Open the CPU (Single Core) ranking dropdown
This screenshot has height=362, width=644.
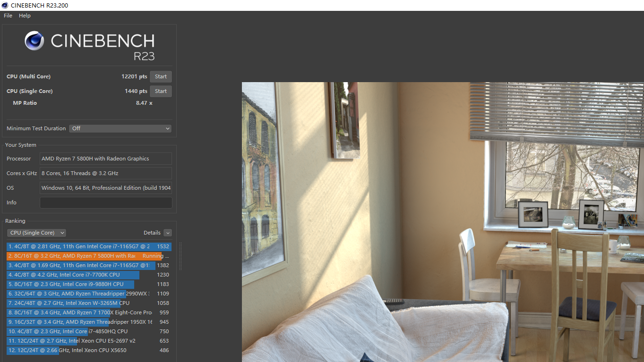click(36, 233)
